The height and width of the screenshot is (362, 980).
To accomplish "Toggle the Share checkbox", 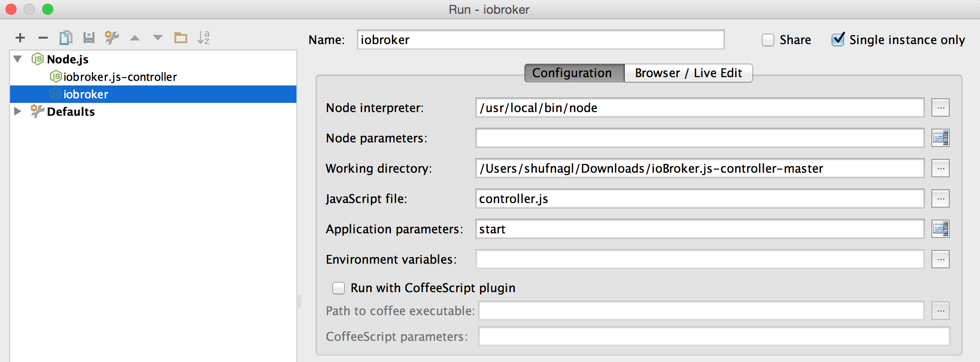I will coord(768,40).
